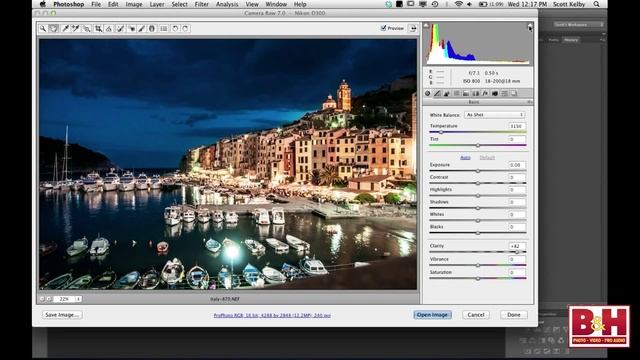Image resolution: width=640 pixels, height=360 pixels.
Task: Click the Wi-Fi status icon
Action: [x=458, y=4]
